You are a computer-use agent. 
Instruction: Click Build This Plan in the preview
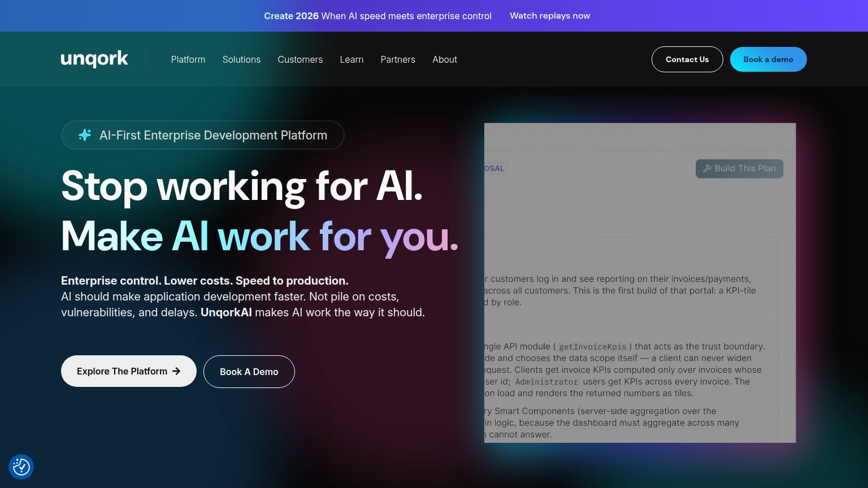click(739, 168)
